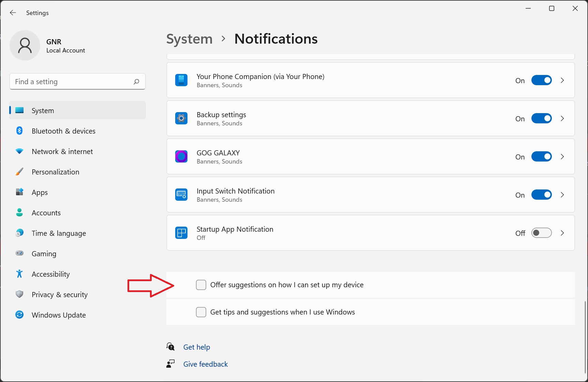Image resolution: width=588 pixels, height=382 pixels.
Task: Expand Input Switch Notification chevron
Action: [562, 195]
